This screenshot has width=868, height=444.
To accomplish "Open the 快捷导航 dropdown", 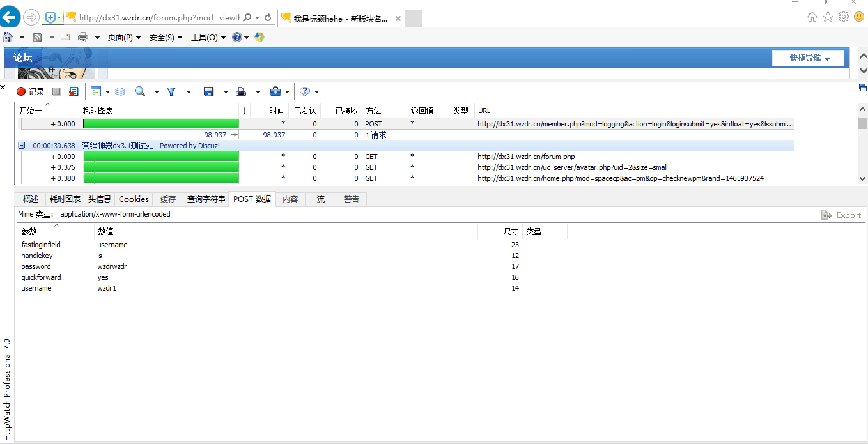I will (809, 58).
